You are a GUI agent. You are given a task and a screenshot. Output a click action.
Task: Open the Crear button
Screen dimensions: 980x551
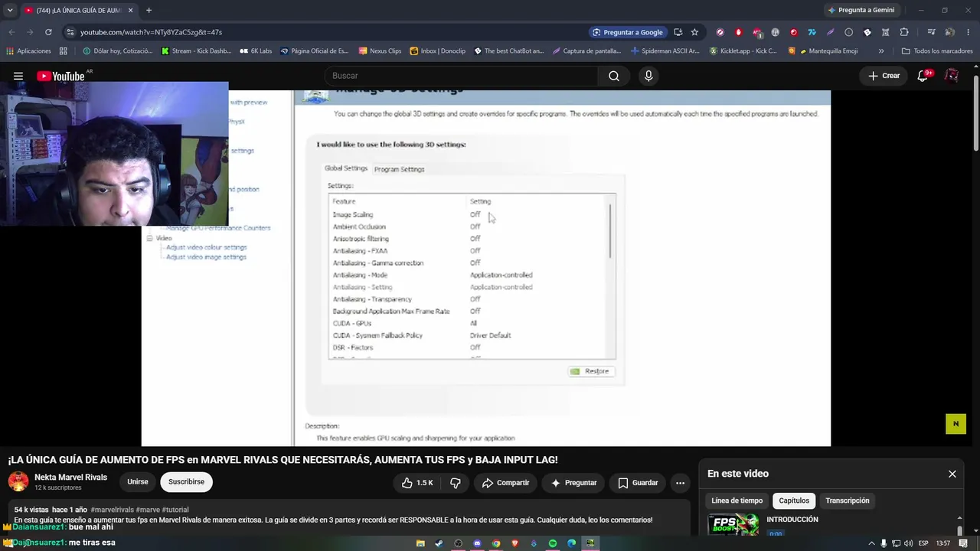pyautogui.click(x=884, y=76)
